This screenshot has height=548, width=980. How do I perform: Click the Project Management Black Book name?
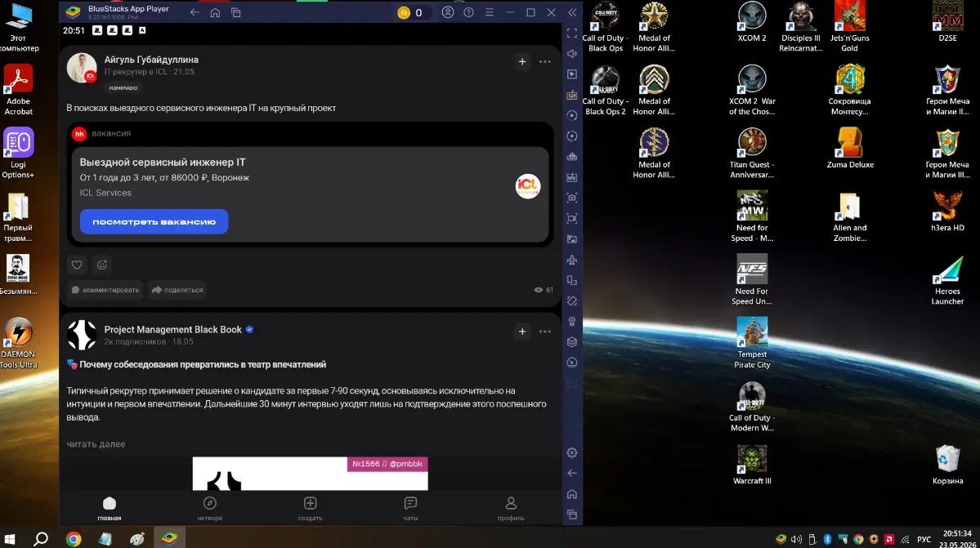pyautogui.click(x=173, y=330)
